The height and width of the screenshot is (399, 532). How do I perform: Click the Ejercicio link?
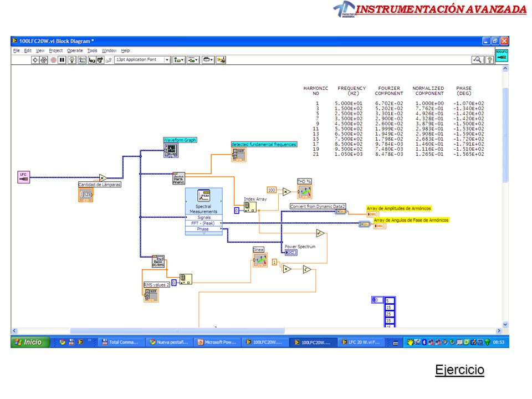(460, 370)
